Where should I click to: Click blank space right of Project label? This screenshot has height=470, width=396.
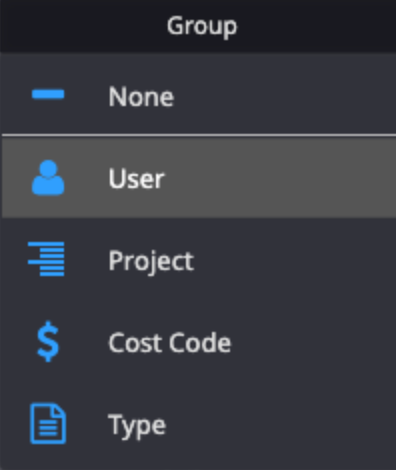295,260
